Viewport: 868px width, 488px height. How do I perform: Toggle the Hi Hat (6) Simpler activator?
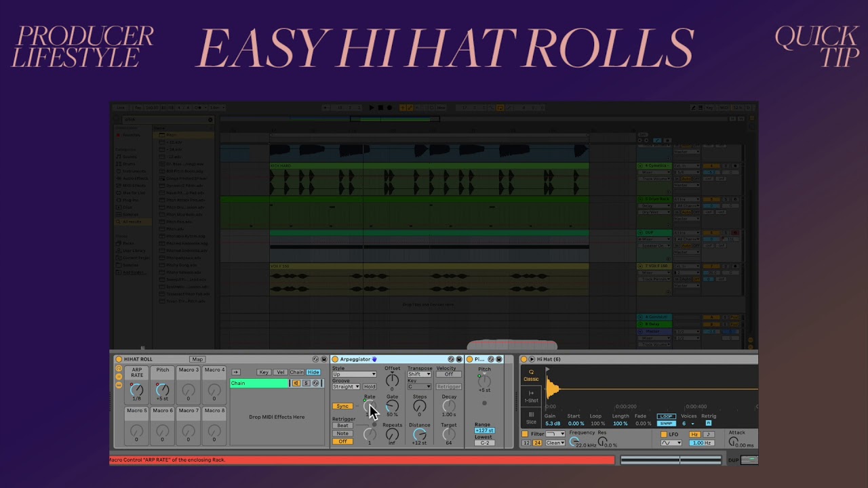pos(524,359)
